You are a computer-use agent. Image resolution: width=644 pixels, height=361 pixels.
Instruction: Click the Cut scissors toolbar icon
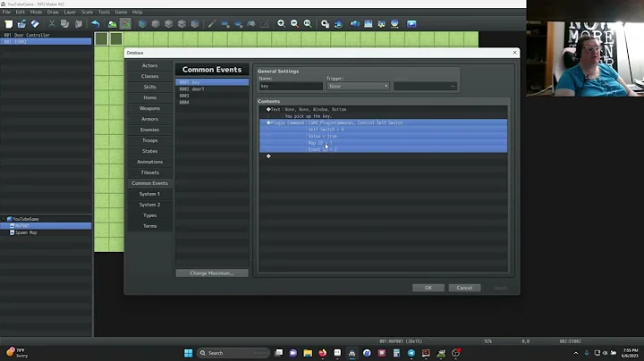(52, 24)
